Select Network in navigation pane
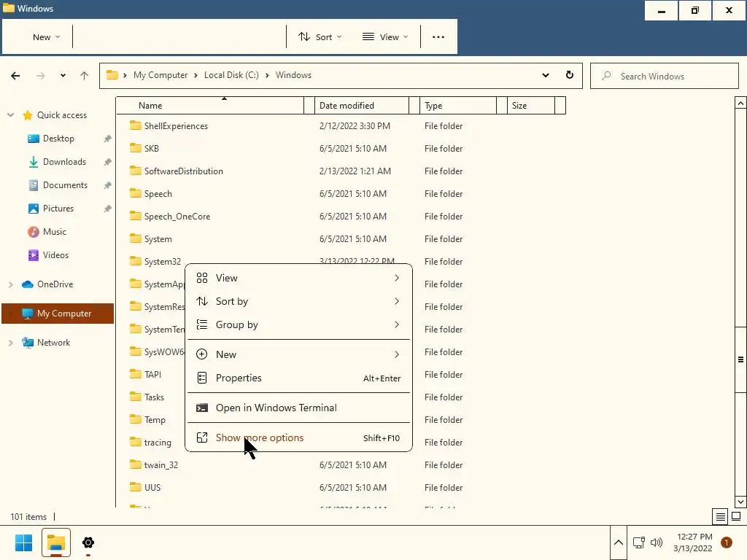The image size is (747, 560). (x=53, y=343)
